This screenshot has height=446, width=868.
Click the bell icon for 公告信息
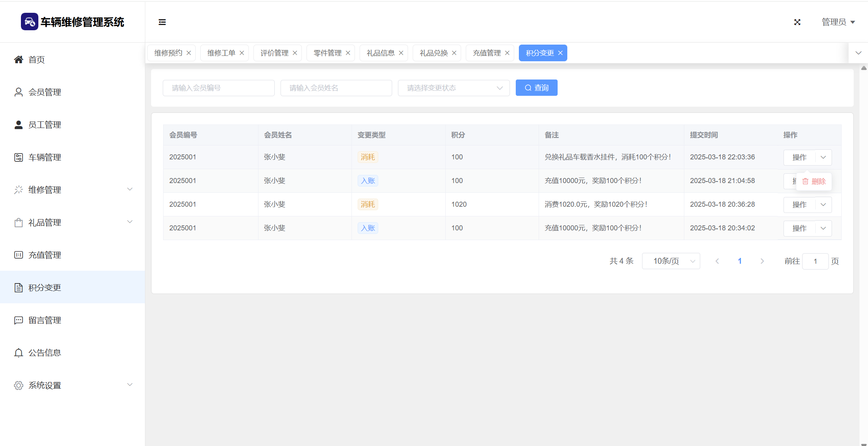18,353
